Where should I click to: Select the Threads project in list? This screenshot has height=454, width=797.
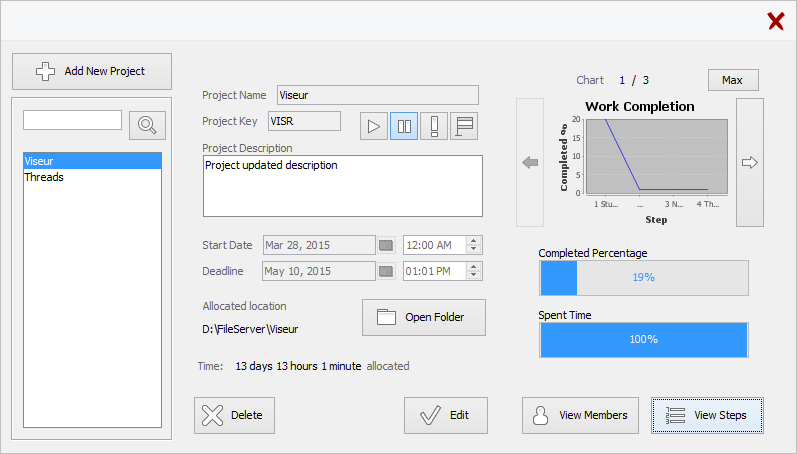click(x=92, y=177)
